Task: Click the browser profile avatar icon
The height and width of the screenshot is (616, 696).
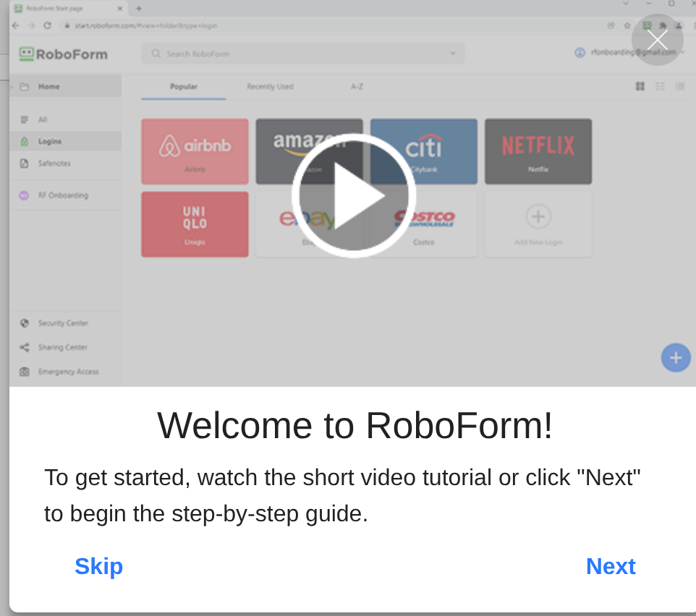Action: click(x=679, y=26)
